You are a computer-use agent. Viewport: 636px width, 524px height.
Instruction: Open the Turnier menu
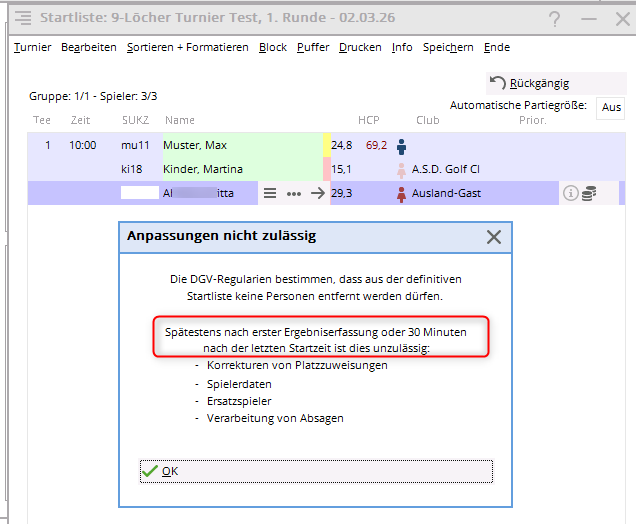pyautogui.click(x=32, y=47)
